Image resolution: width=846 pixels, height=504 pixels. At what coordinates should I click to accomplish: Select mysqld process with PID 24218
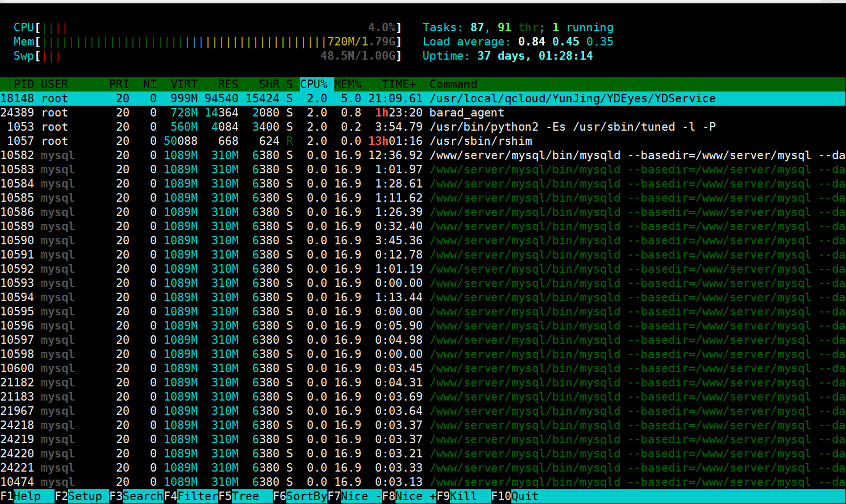[423, 425]
